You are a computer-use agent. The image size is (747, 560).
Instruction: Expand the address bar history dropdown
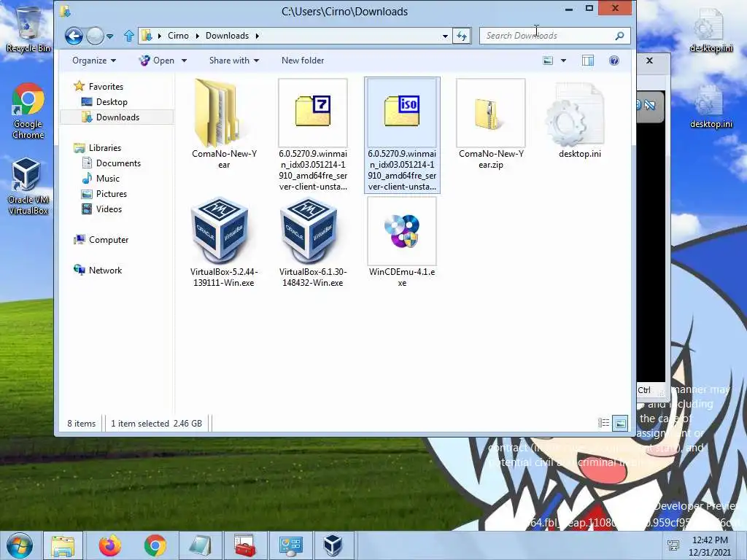[x=445, y=36]
